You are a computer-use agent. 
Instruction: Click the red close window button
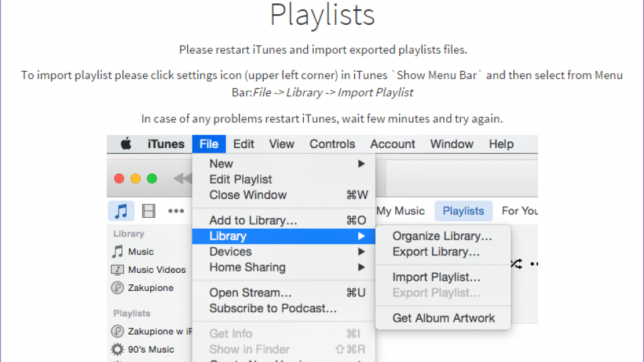[x=119, y=178]
